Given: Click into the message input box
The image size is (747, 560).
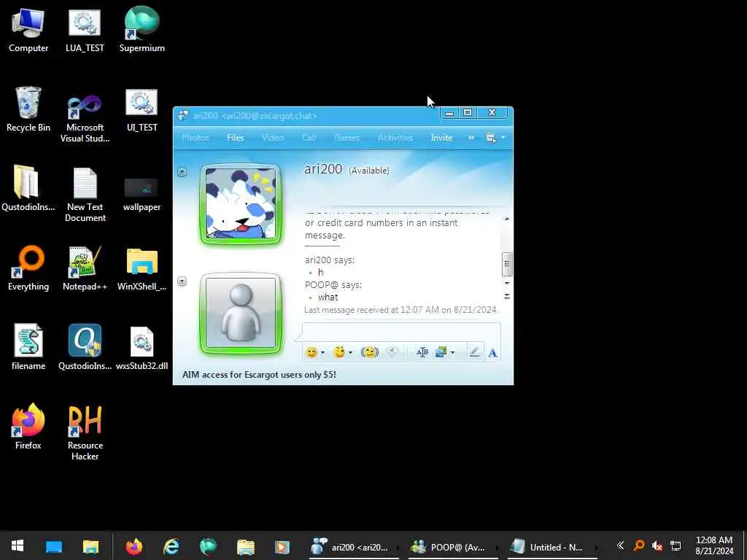Looking at the screenshot, I should pyautogui.click(x=401, y=332).
